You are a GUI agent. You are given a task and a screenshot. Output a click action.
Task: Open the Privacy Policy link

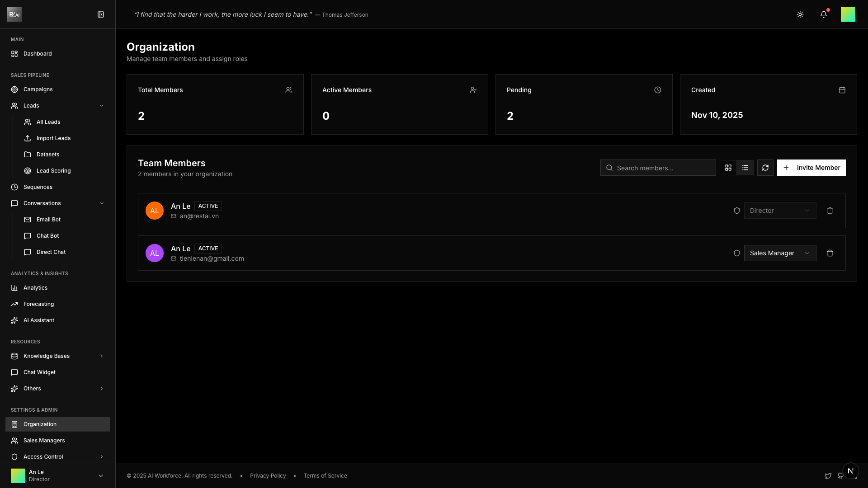click(268, 476)
